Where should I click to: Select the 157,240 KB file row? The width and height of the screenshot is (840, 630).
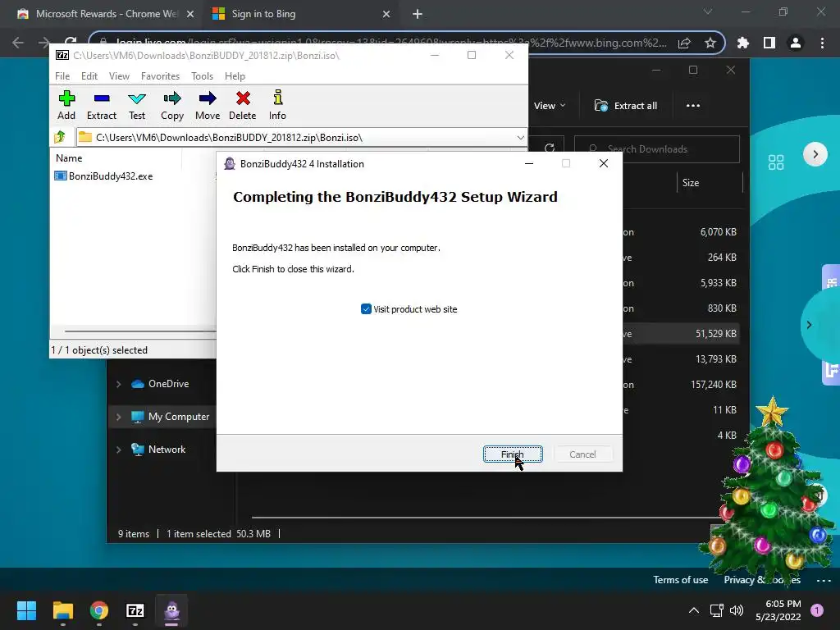click(682, 384)
